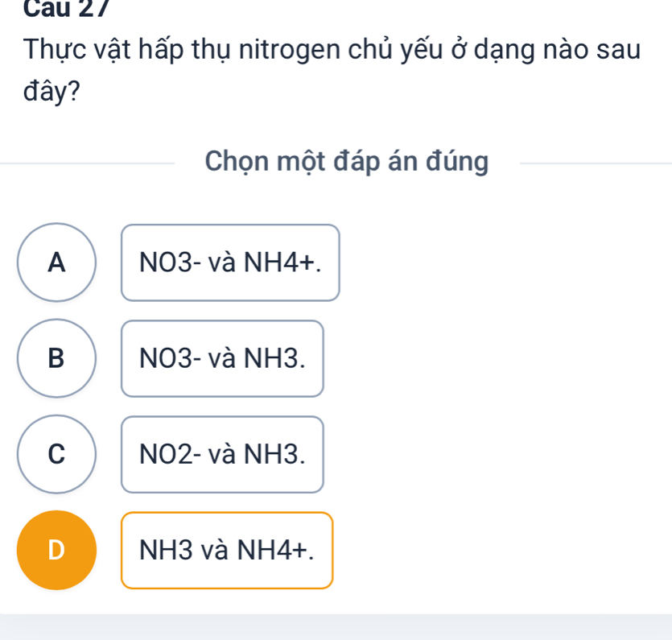Click the divider line right of "đáp án đúng"

pyautogui.click(x=596, y=163)
